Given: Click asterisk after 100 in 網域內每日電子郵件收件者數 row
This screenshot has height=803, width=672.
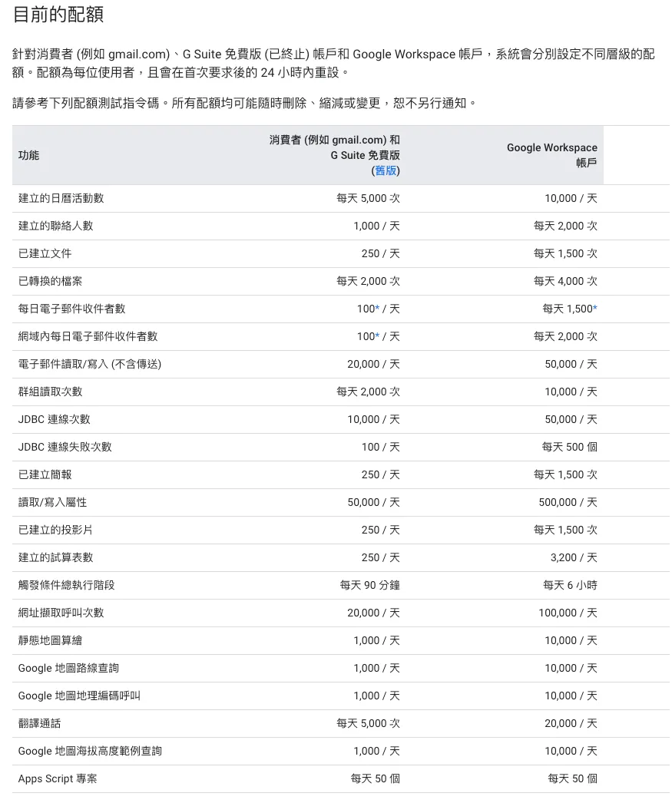Looking at the screenshot, I should pyautogui.click(x=377, y=336).
